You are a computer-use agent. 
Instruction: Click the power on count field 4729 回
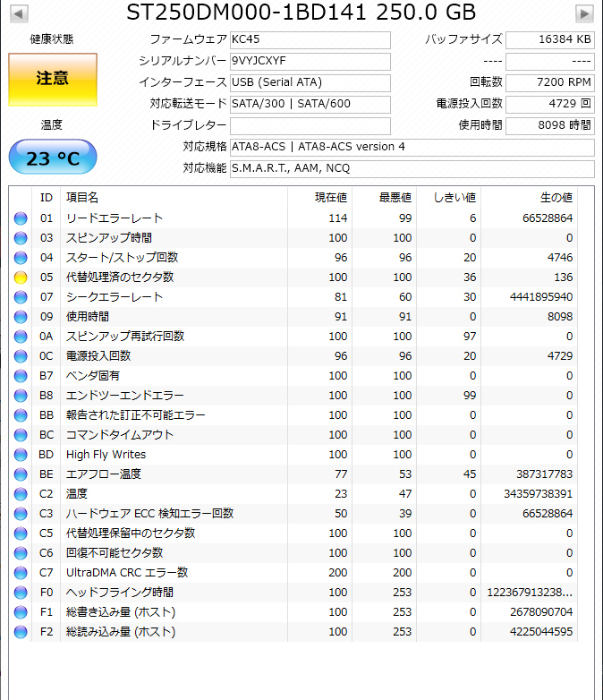[550, 104]
